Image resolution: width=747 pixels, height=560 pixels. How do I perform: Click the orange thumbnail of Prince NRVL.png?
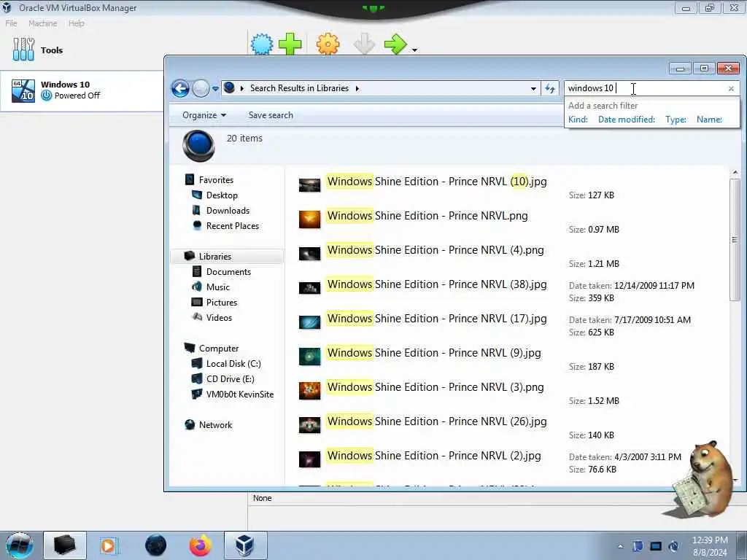(x=309, y=219)
